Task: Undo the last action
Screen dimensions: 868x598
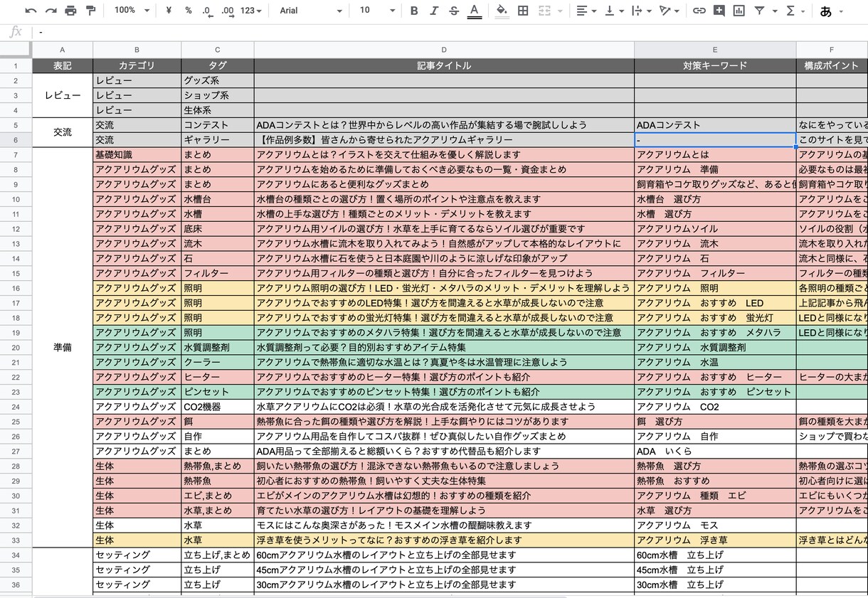Action: (31, 11)
